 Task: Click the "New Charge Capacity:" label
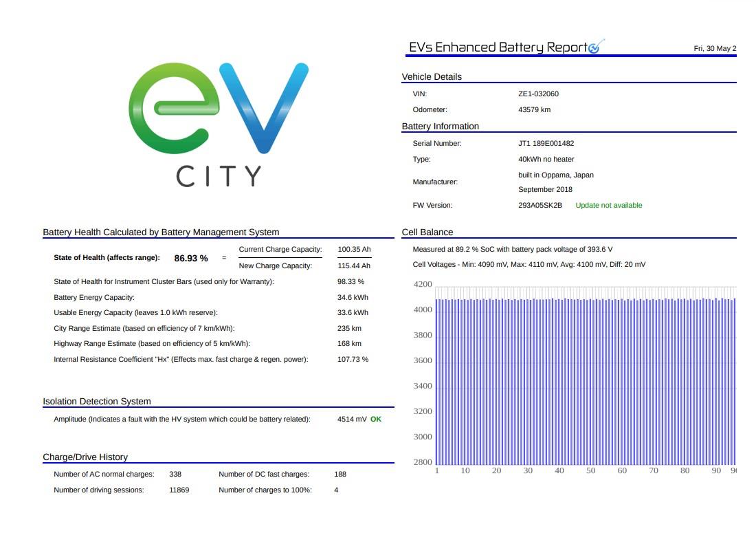[x=276, y=265]
